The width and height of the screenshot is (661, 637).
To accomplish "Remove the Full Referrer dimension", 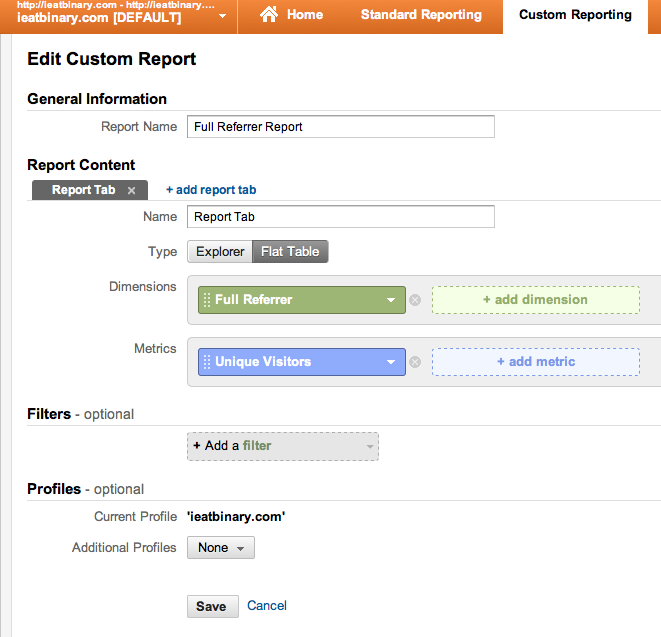I will click(415, 300).
